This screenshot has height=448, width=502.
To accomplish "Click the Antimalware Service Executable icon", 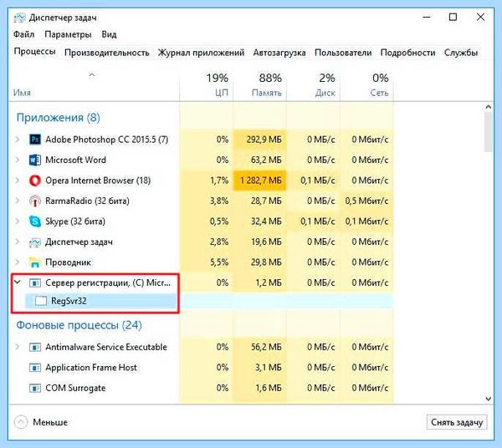I will click(35, 347).
